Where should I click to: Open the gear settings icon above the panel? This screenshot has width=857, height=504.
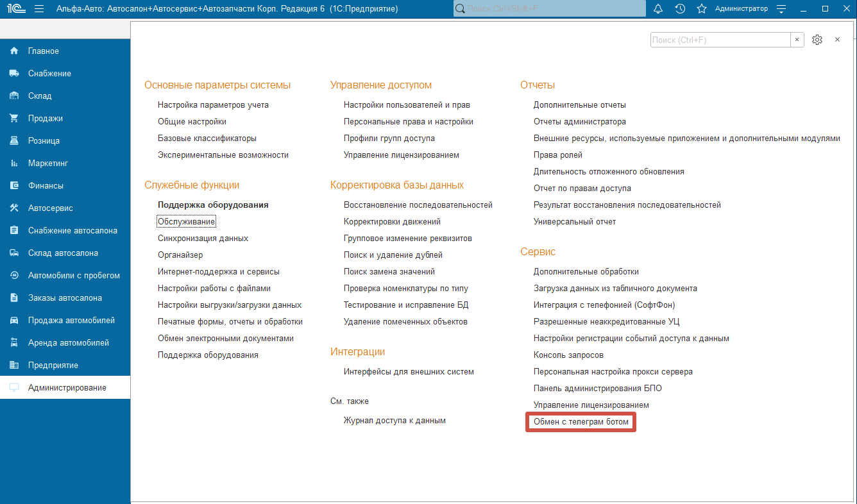(817, 39)
